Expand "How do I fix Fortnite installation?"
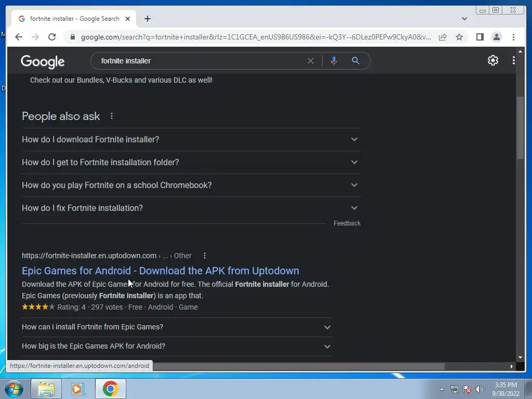The height and width of the screenshot is (399, 532). coord(191,208)
